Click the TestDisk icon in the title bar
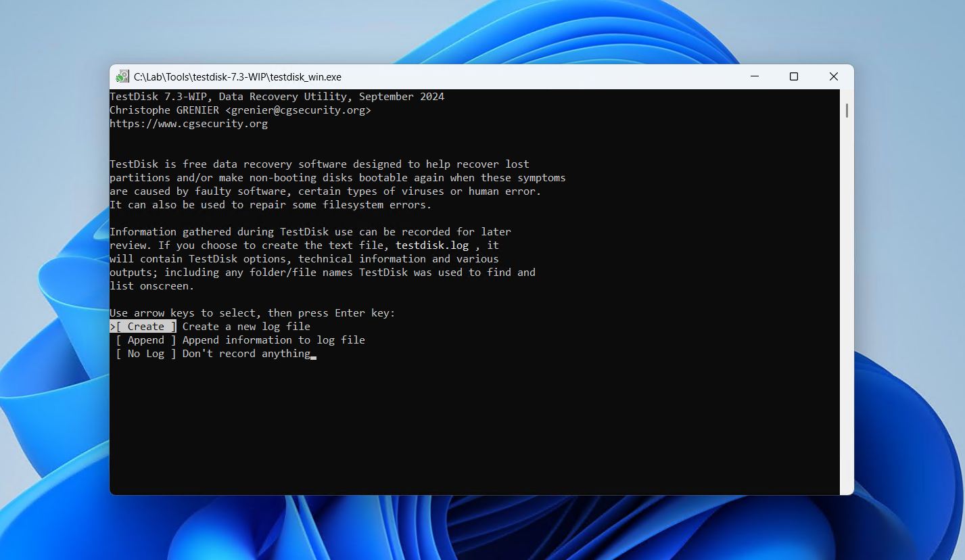This screenshot has height=560, width=965. 122,76
